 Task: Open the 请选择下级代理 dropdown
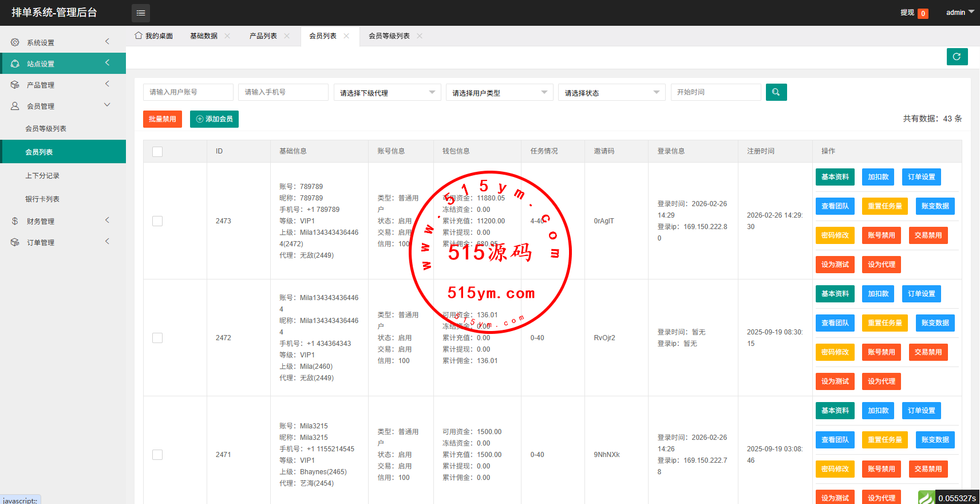pyautogui.click(x=387, y=93)
